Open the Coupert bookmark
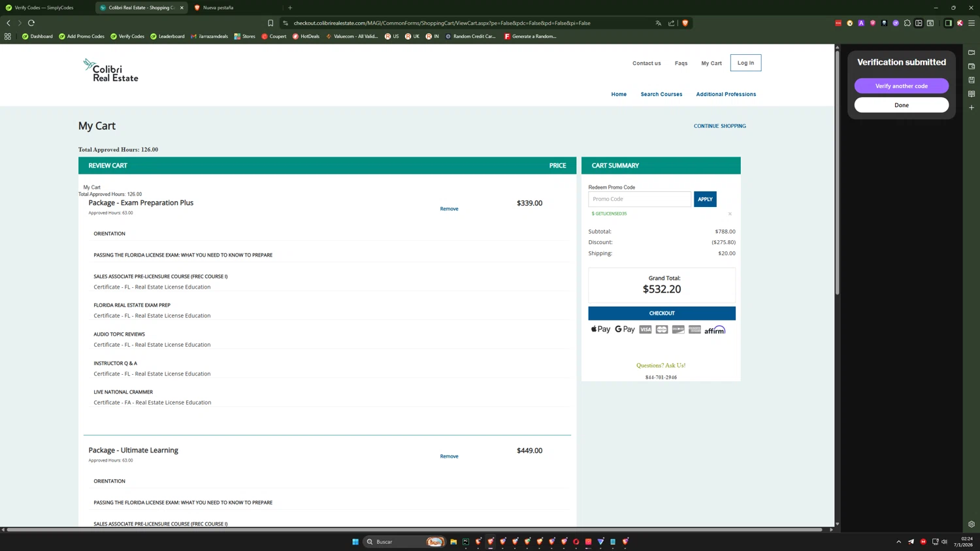This screenshot has height=551, width=980. (x=274, y=37)
